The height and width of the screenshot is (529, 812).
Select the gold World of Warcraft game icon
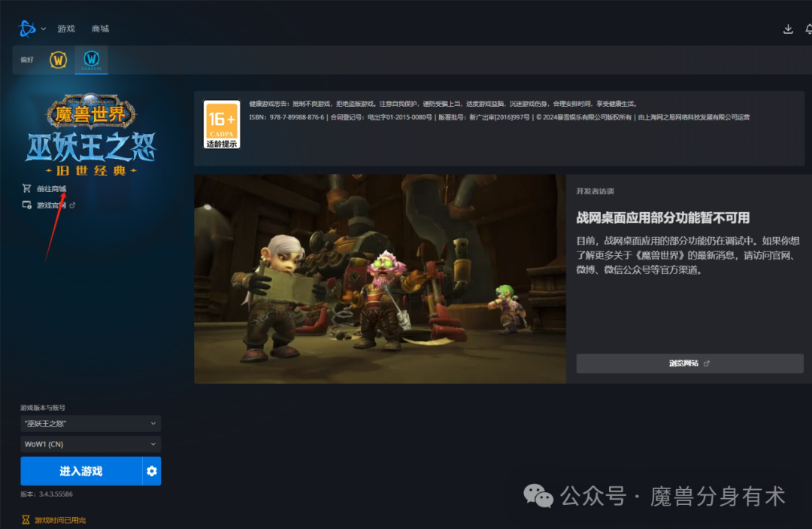coord(59,60)
